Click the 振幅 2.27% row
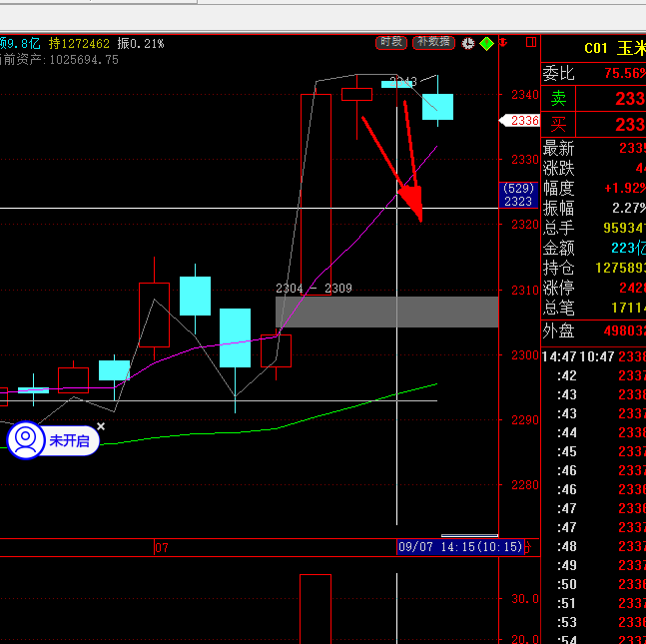Screen dimensions: 646x644 point(594,208)
